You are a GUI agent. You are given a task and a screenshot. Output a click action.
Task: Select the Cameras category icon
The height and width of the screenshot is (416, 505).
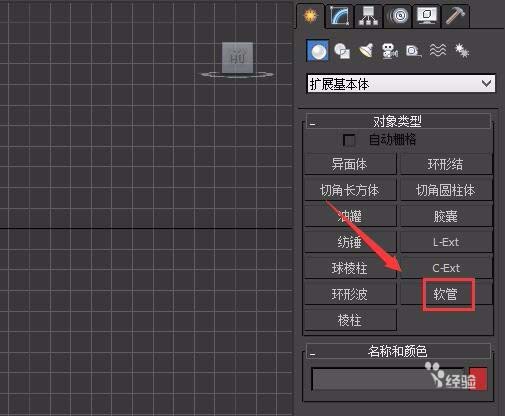click(x=390, y=51)
